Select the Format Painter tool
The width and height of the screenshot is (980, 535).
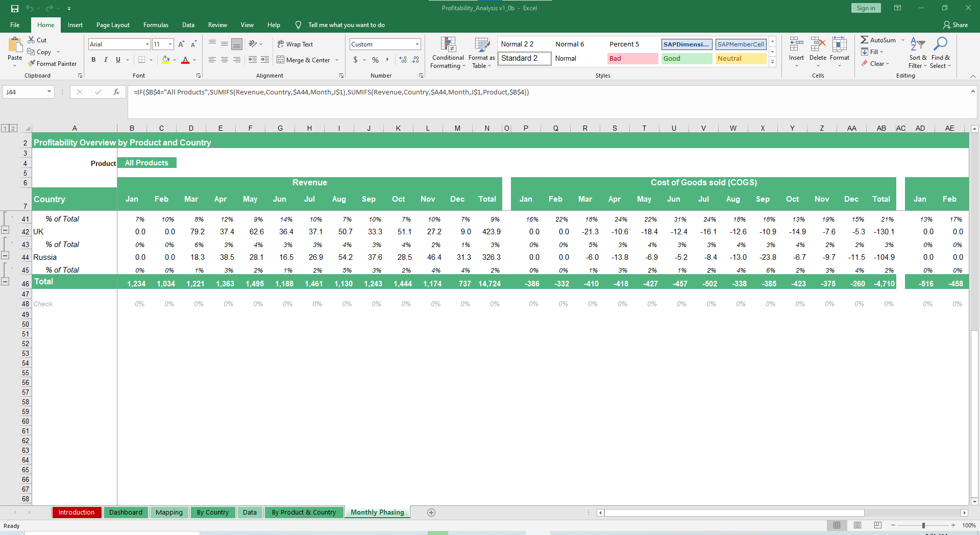tap(52, 64)
